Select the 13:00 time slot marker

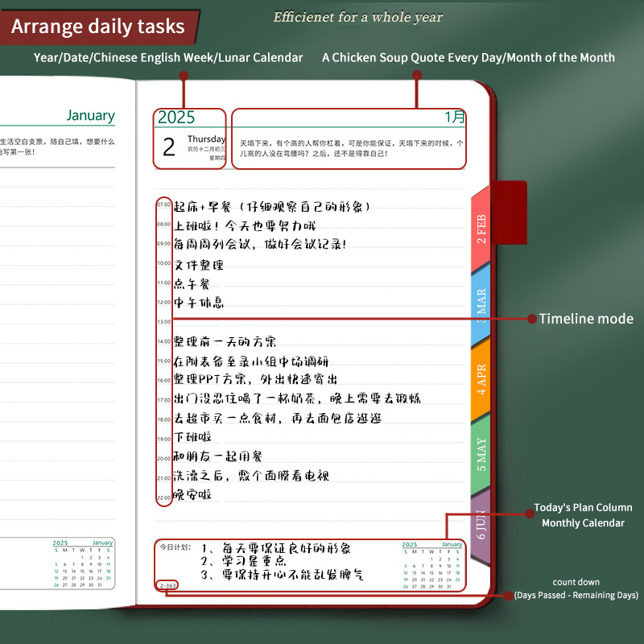[x=163, y=322]
